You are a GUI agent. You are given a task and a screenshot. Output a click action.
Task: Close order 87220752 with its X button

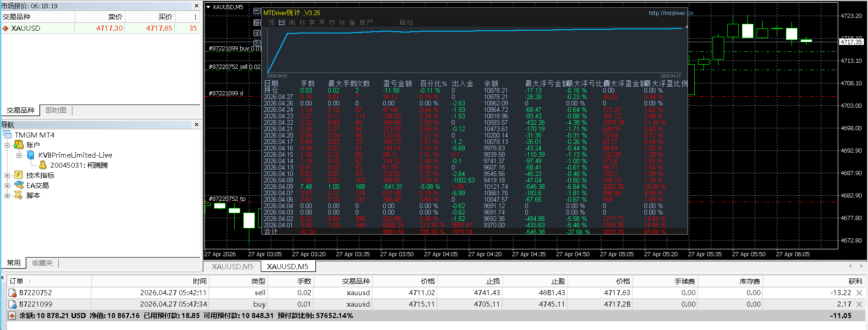point(859,293)
